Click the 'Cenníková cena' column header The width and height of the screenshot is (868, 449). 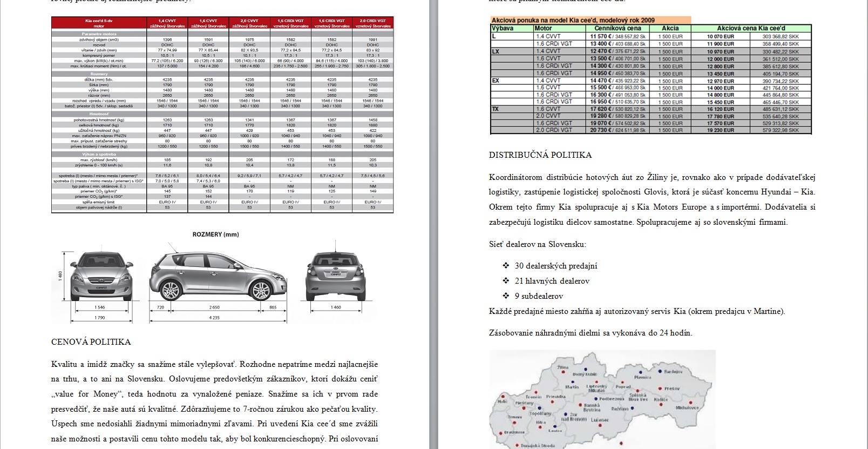618,28
